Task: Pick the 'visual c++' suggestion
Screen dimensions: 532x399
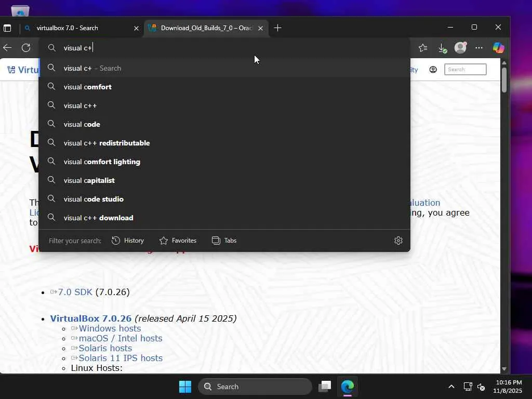Action: point(224,105)
